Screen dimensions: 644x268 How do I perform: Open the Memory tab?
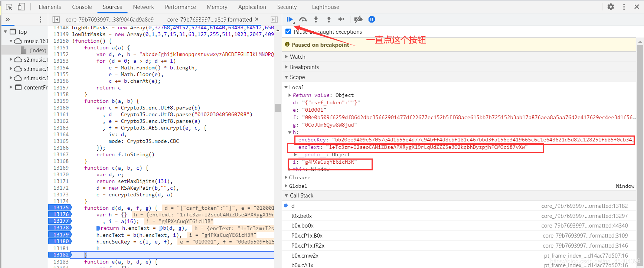click(x=217, y=7)
